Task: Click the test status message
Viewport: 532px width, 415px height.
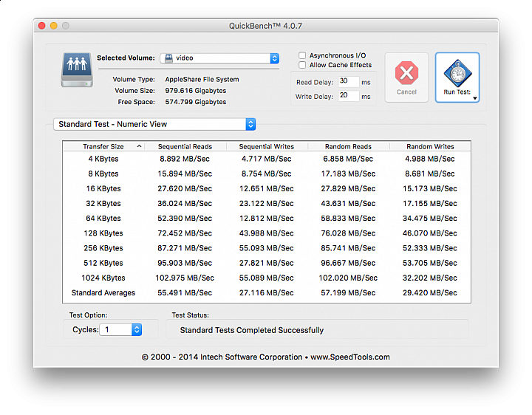Action: (252, 330)
